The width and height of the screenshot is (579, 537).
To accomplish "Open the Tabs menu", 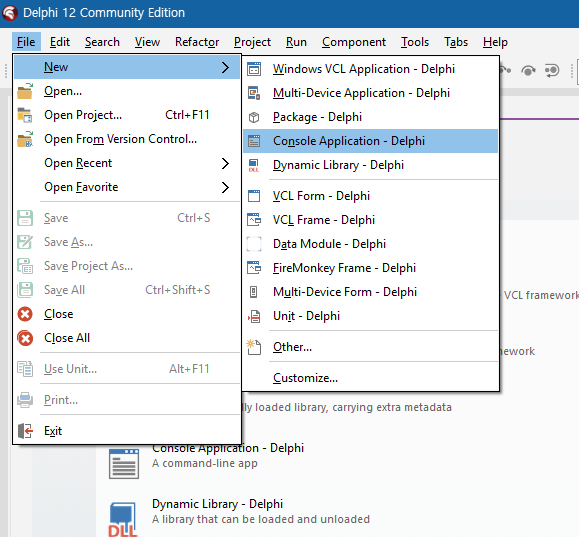I will pos(456,42).
